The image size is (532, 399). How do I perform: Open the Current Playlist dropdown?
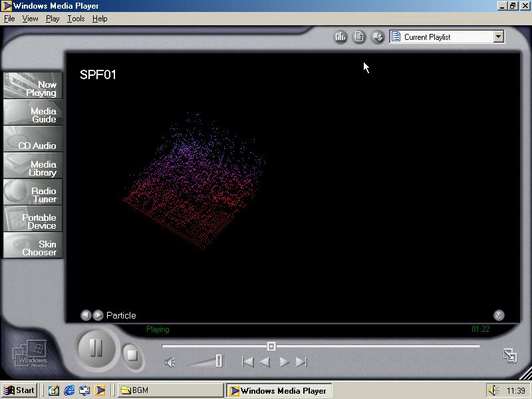(x=499, y=37)
